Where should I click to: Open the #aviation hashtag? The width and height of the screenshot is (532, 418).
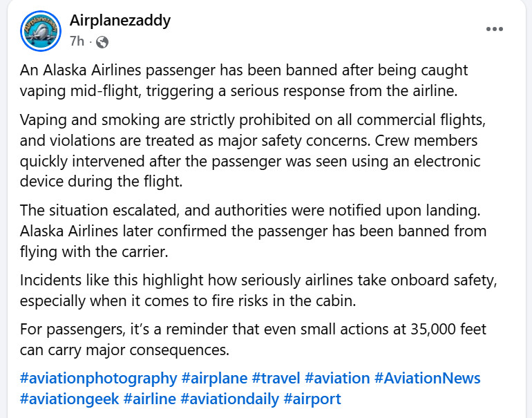[x=337, y=378]
